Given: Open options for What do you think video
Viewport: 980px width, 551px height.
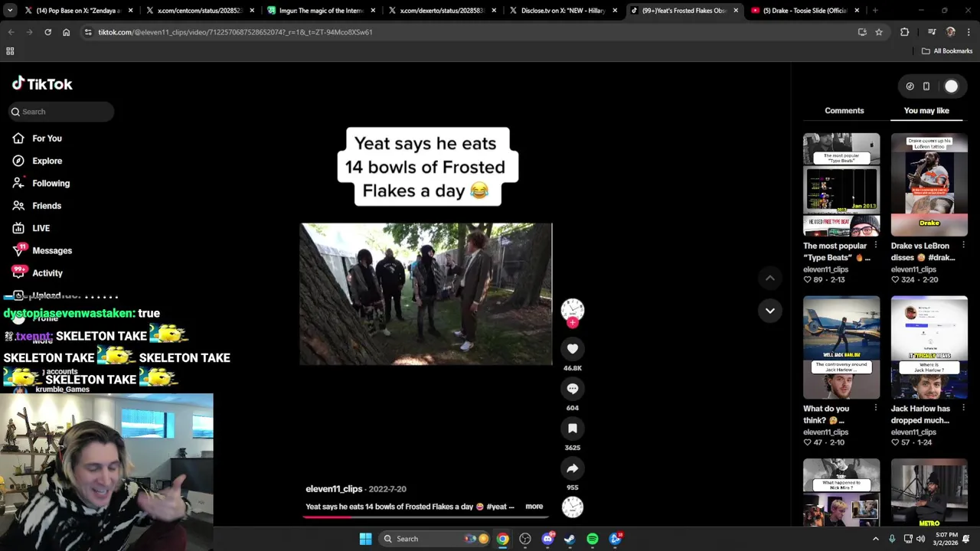Looking at the screenshot, I should coord(875,408).
